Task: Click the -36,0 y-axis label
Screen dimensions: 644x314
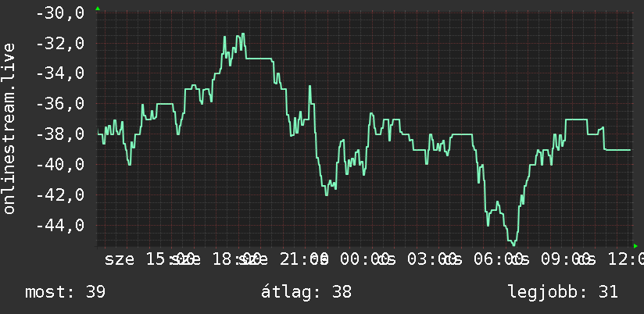Action: coord(60,103)
